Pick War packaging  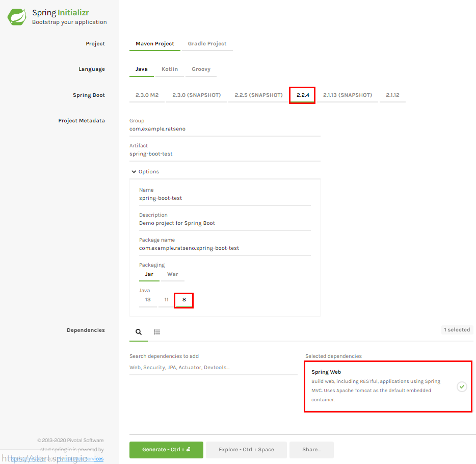point(172,274)
